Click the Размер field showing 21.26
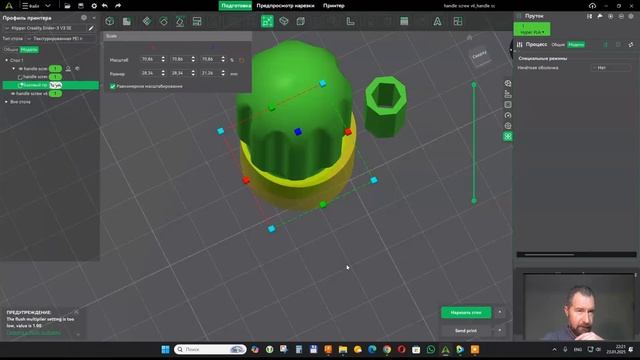Image resolution: width=640 pixels, height=360 pixels. 213,73
